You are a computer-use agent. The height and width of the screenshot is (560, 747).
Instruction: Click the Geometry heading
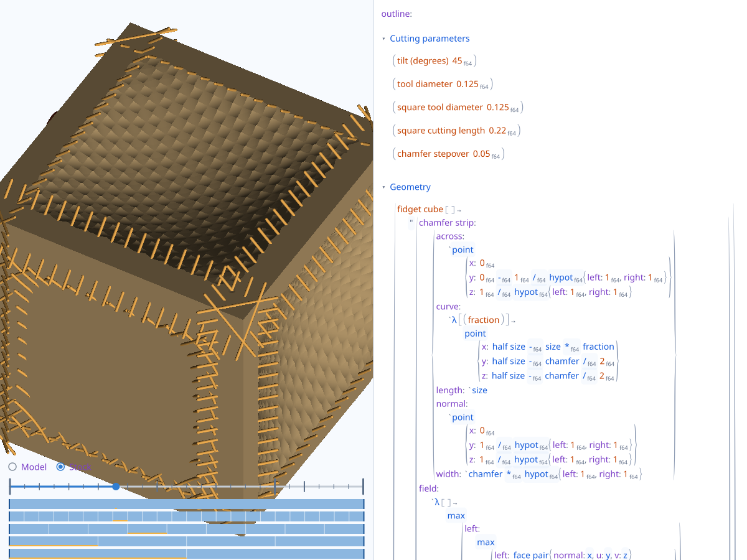point(410,187)
